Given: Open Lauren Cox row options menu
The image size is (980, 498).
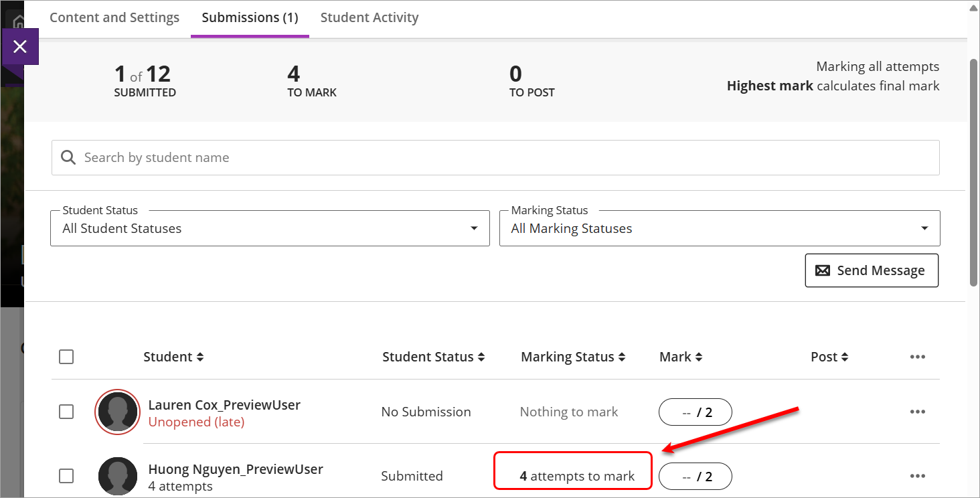Looking at the screenshot, I should pos(917,412).
